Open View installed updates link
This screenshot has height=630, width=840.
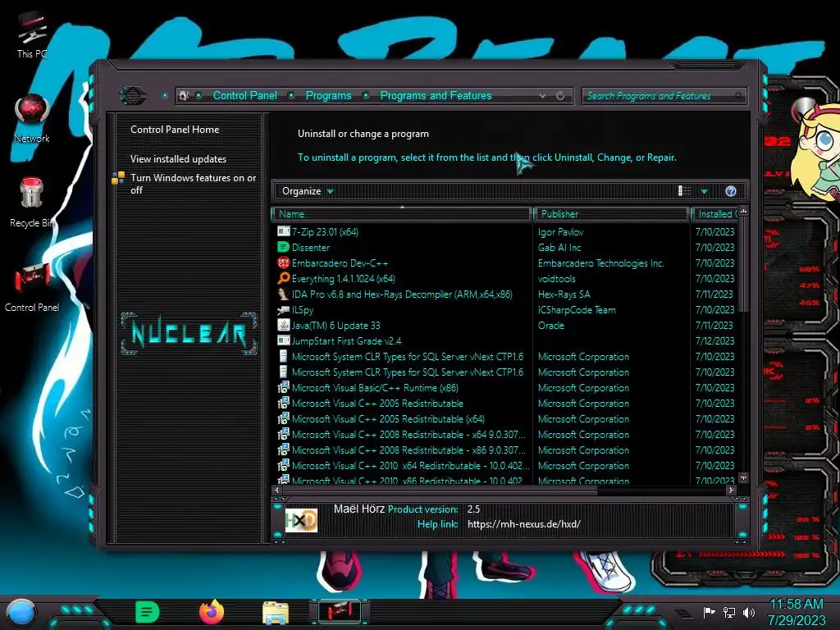(x=178, y=159)
